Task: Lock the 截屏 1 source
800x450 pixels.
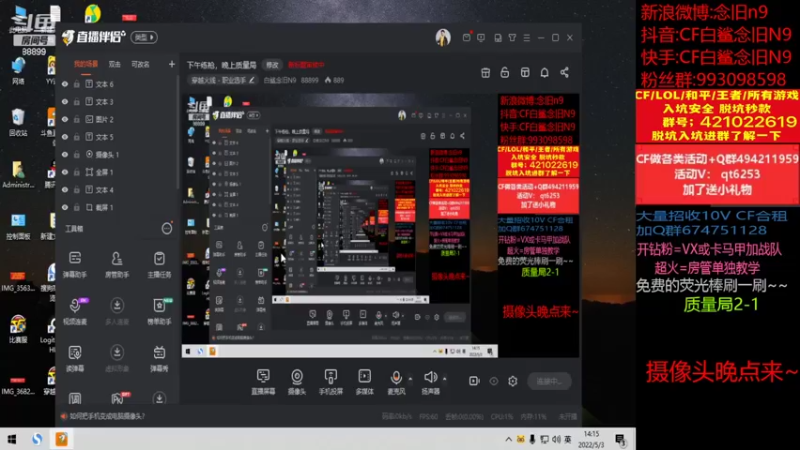Action: tap(77, 207)
